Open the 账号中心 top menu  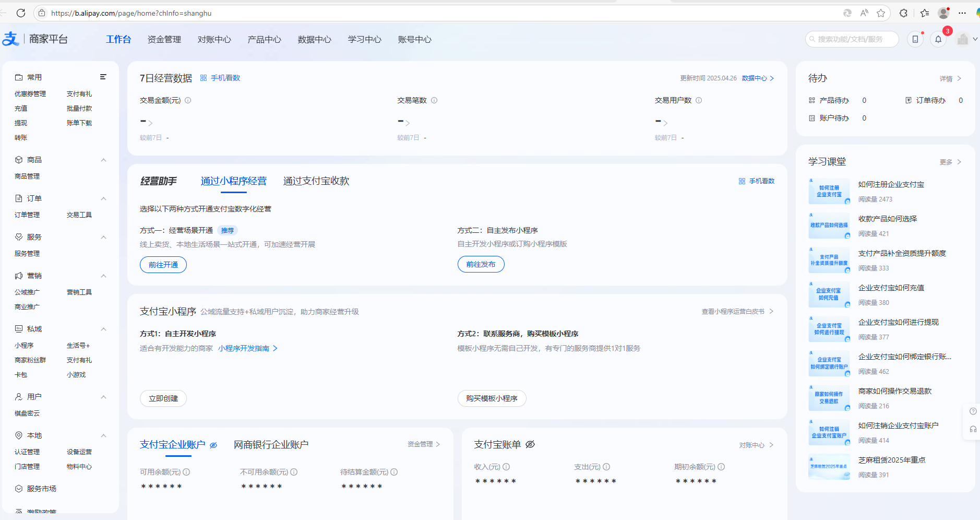click(x=415, y=39)
